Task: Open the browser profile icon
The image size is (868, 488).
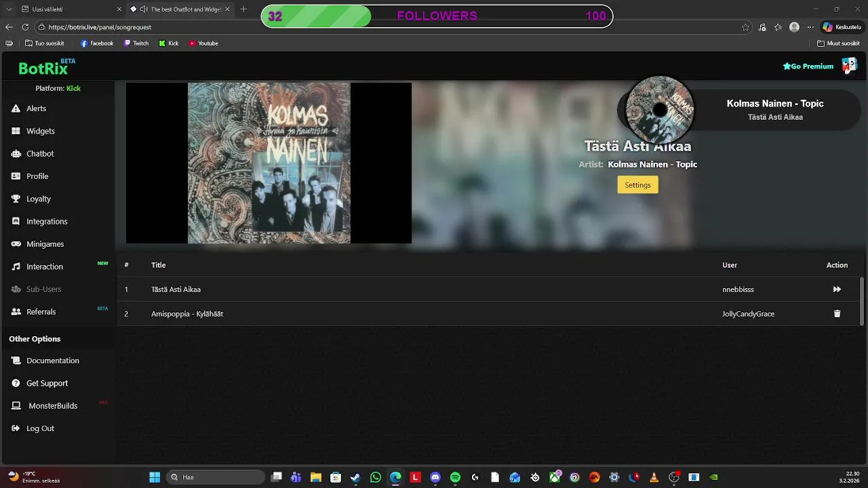Action: point(794,27)
